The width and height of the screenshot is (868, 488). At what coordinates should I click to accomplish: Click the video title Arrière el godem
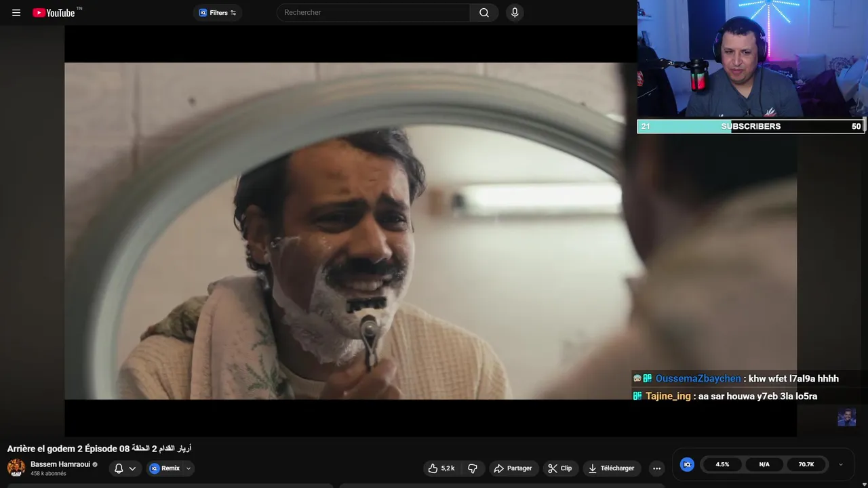click(99, 449)
